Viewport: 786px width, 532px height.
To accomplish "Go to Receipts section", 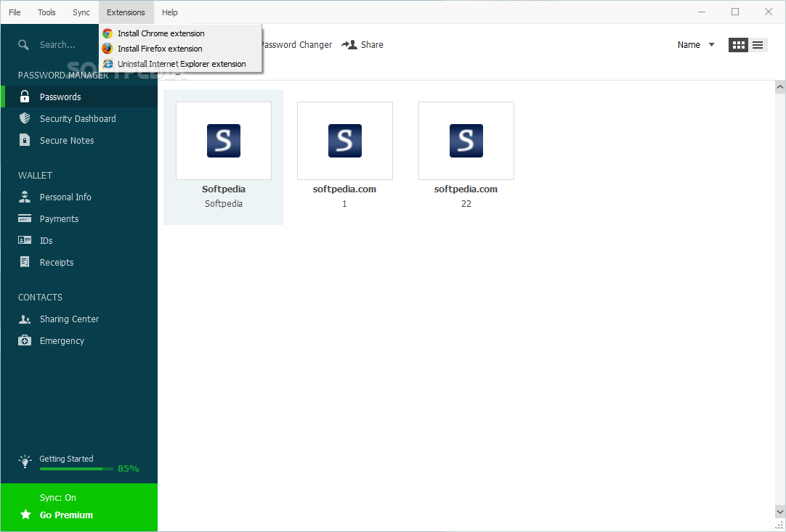I will (79, 262).
